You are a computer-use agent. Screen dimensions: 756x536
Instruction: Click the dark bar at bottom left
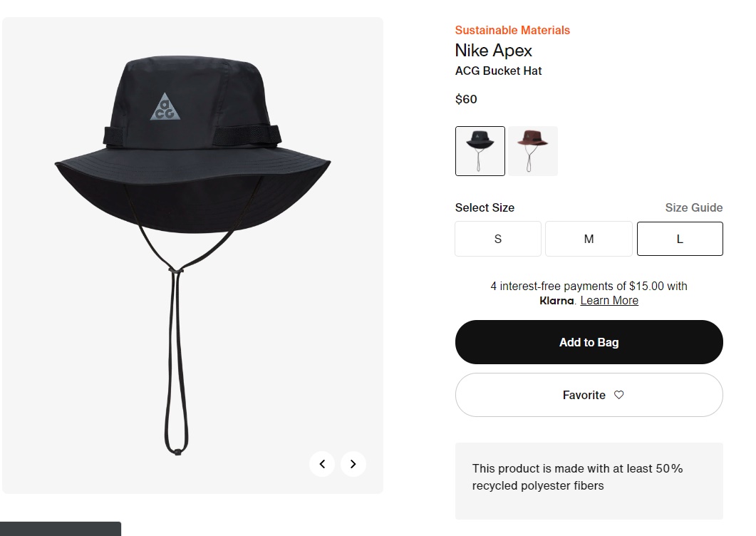pyautogui.click(x=61, y=529)
